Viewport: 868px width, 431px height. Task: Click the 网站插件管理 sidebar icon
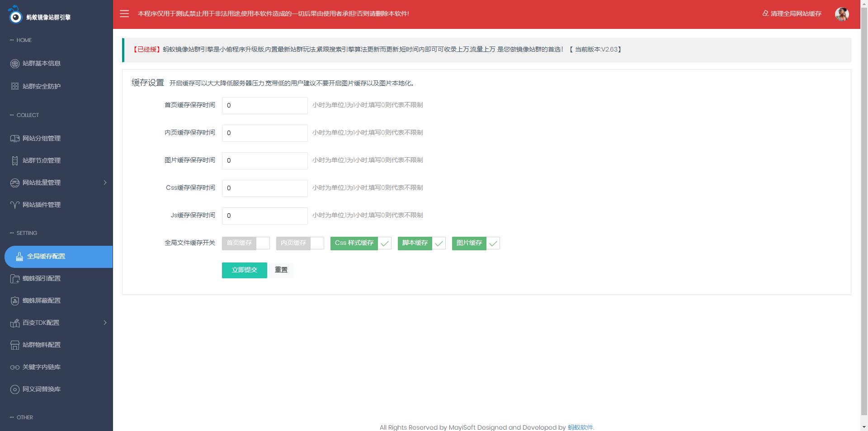(15, 205)
